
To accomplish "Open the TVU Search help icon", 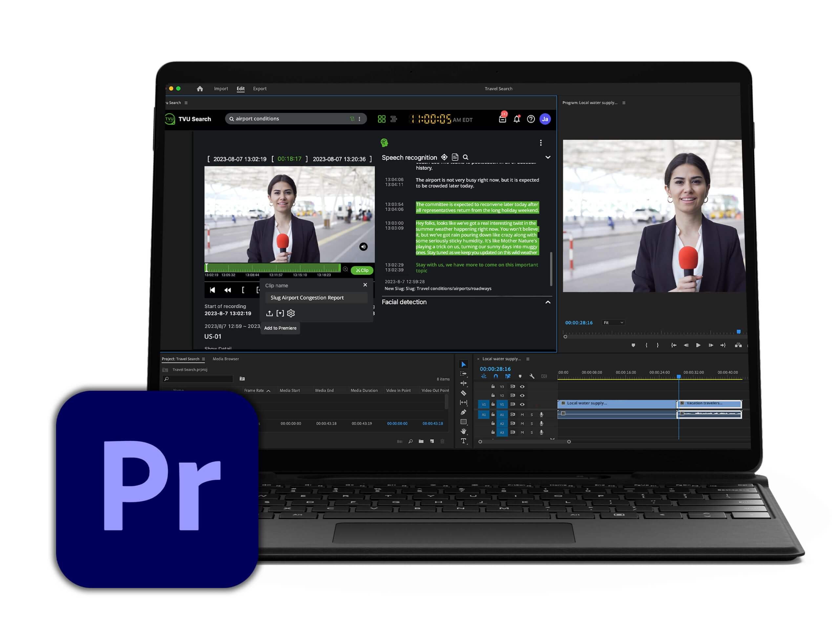I will pyautogui.click(x=531, y=119).
